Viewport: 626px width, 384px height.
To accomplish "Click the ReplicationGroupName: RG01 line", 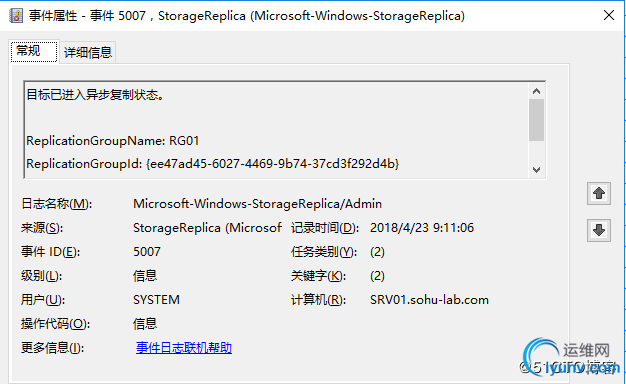I will point(113,141).
